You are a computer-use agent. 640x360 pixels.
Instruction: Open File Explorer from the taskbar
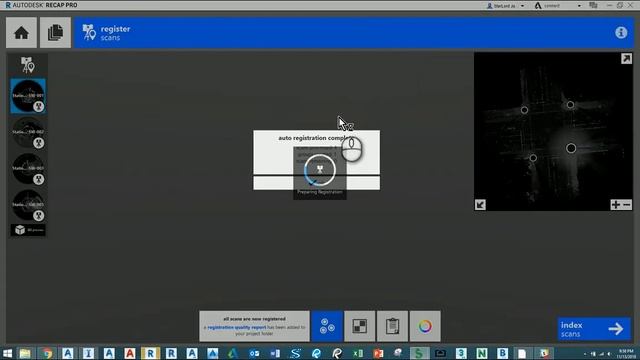(25, 353)
